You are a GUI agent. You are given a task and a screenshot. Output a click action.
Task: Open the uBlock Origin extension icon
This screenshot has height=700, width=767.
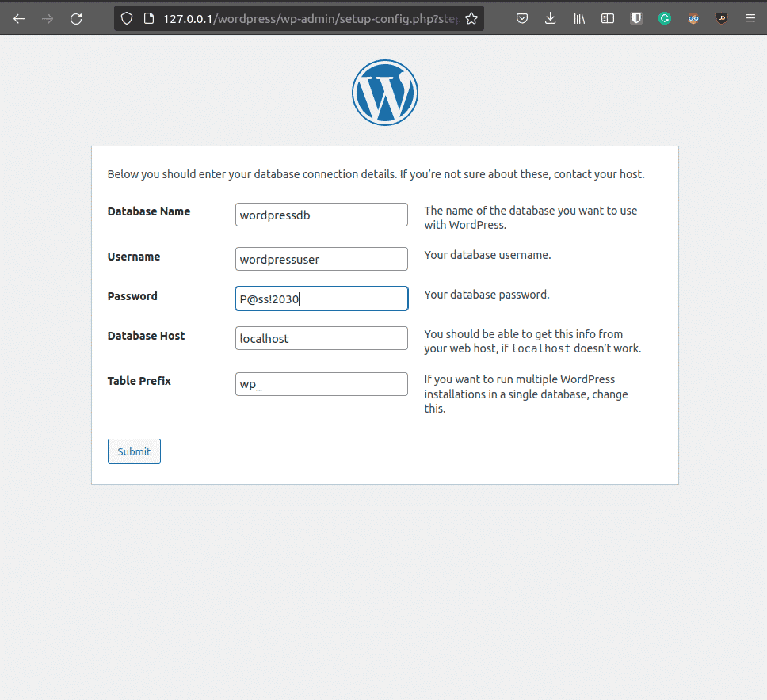tap(722, 18)
